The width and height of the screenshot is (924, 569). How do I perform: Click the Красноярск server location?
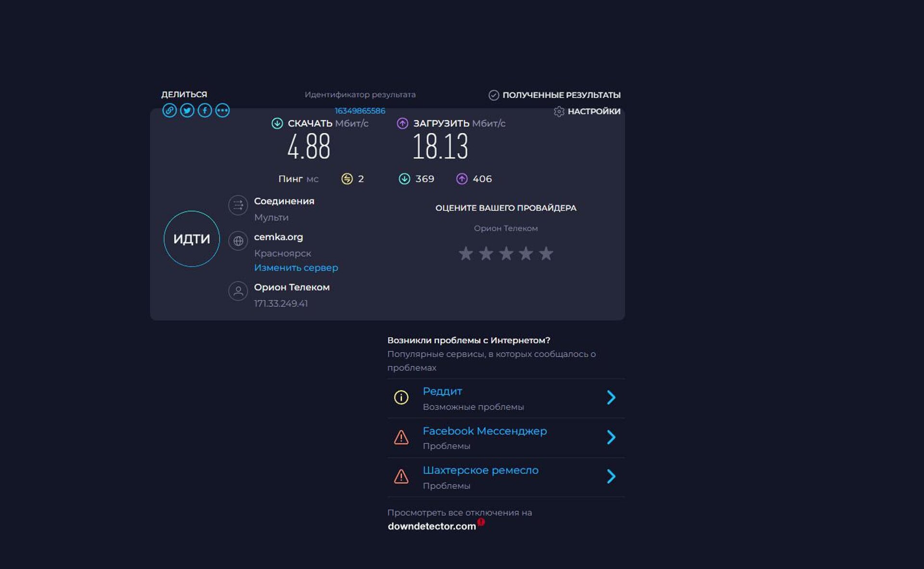click(282, 253)
